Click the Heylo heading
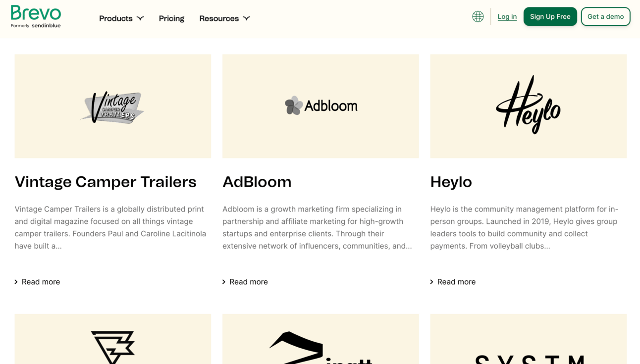 point(451,182)
